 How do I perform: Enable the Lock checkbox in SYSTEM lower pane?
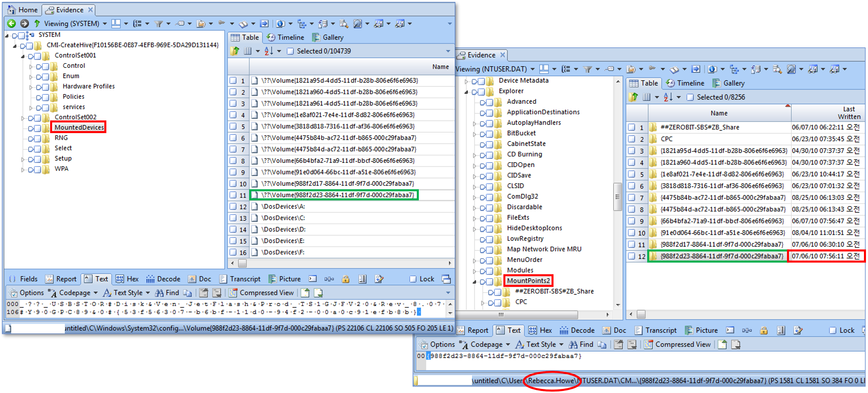point(413,279)
